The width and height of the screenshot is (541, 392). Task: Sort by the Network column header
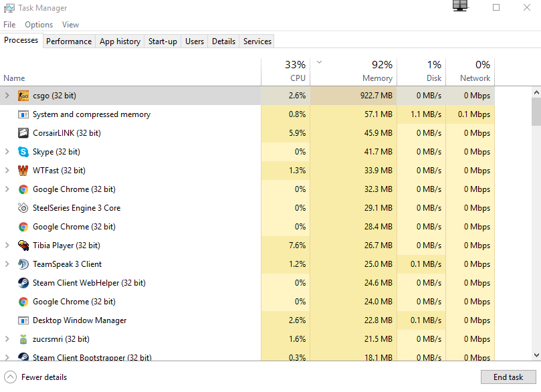470,72
